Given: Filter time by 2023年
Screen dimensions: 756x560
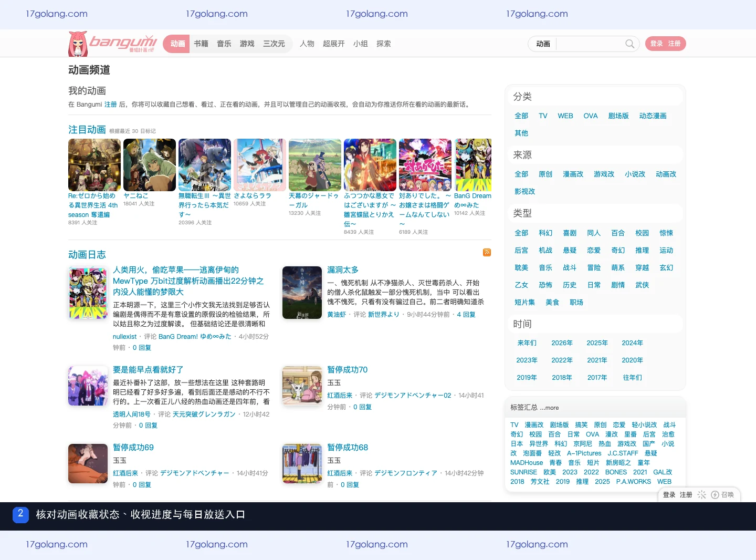Looking at the screenshot, I should [x=527, y=360].
